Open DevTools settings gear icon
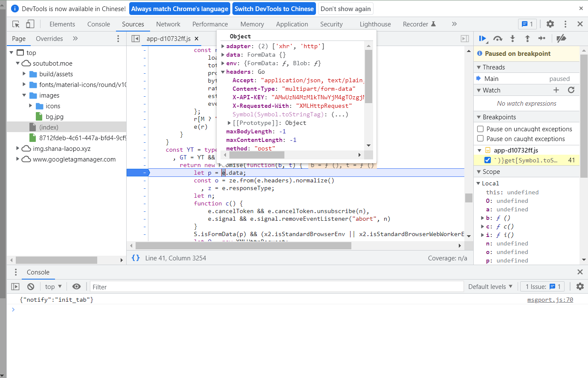This screenshot has width=588, height=378. click(x=550, y=24)
